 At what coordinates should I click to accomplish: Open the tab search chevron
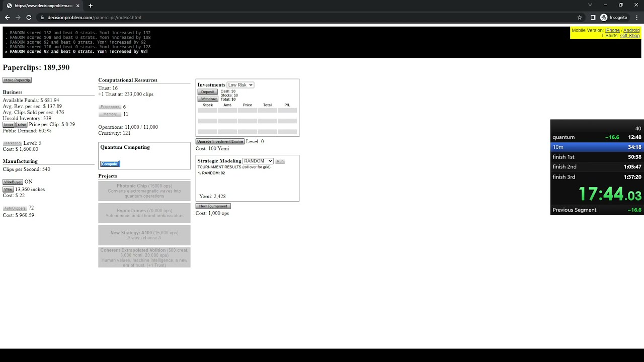click(x=590, y=5)
